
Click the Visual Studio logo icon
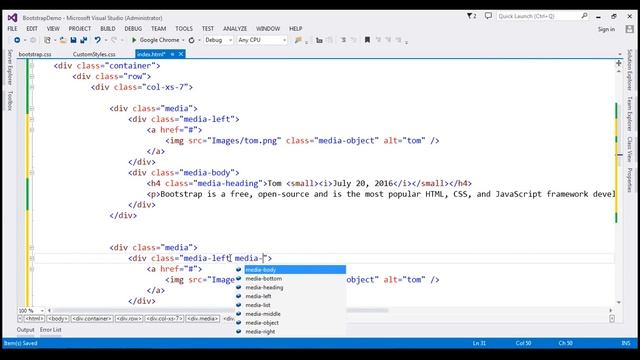(12, 18)
